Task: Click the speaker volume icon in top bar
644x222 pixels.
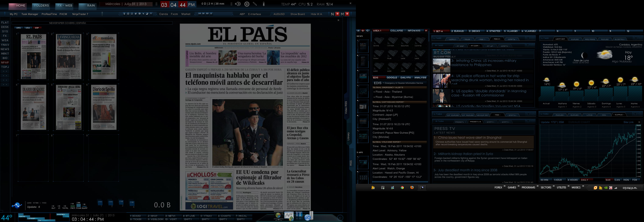Action: click(238, 4)
